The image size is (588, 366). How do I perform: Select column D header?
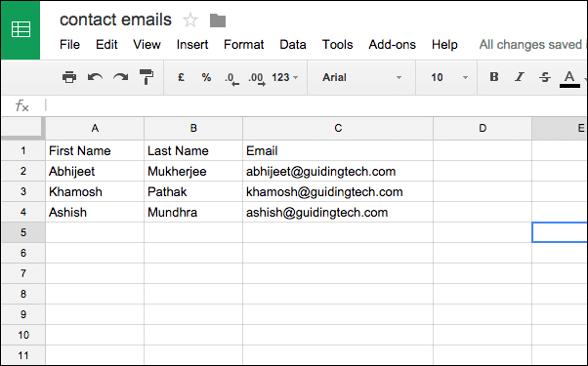[x=483, y=129]
